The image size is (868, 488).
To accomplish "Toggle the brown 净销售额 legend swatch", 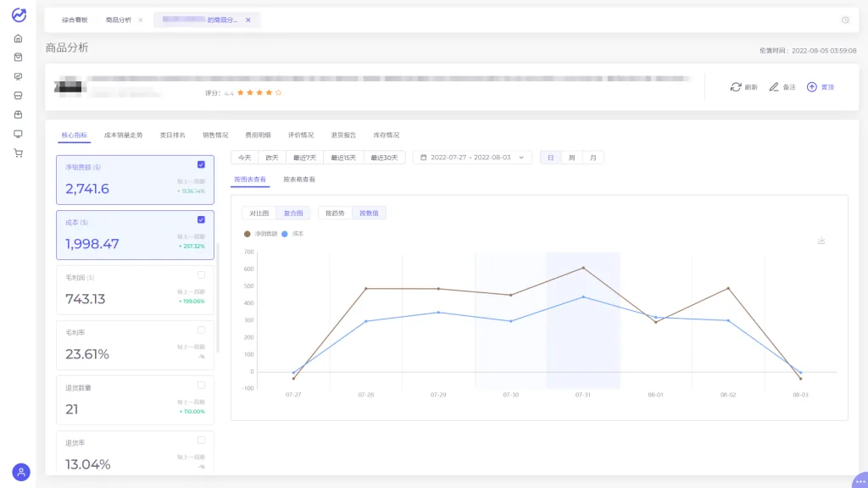I will click(x=247, y=234).
